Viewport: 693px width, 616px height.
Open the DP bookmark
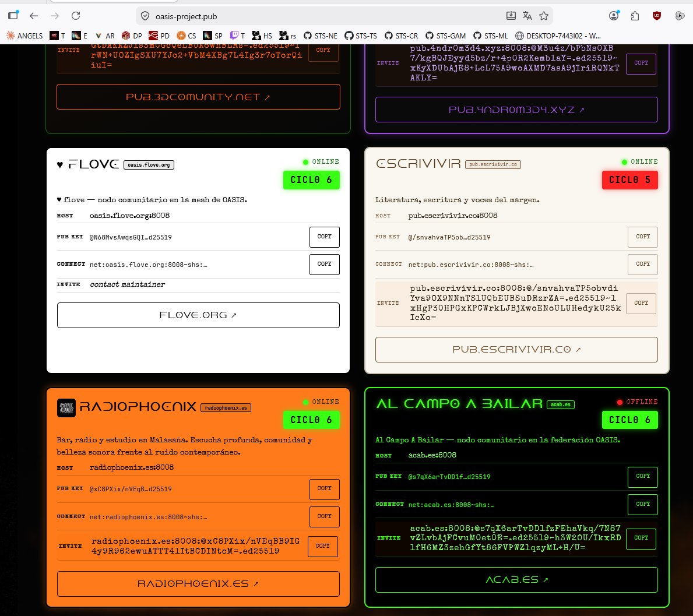click(132, 36)
